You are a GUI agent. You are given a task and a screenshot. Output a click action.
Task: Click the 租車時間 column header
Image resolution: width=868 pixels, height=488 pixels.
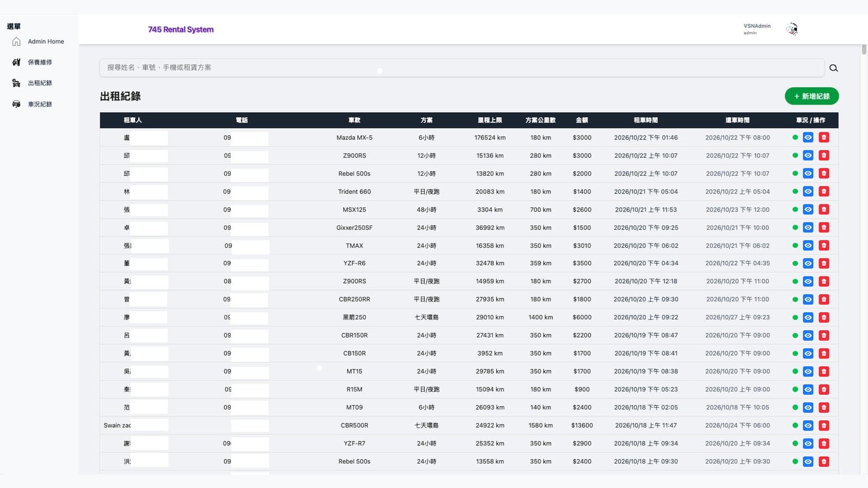click(x=646, y=120)
